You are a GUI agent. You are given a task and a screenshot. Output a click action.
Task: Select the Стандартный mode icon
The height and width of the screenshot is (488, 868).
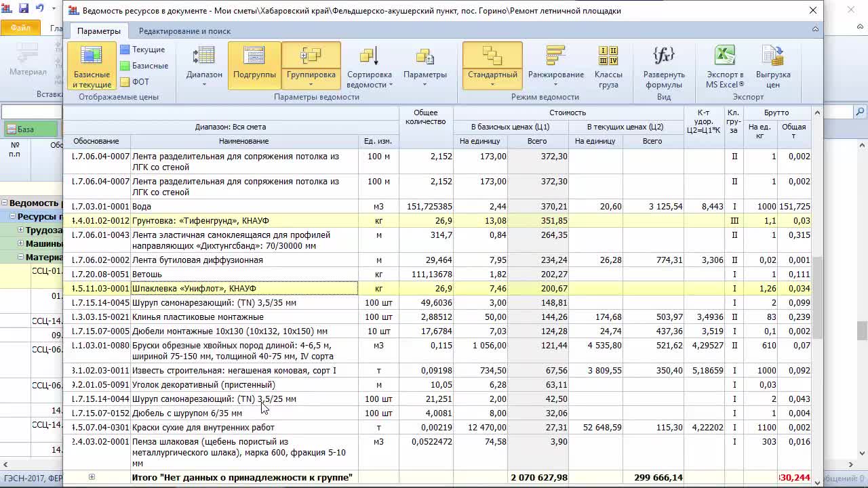[x=492, y=56]
